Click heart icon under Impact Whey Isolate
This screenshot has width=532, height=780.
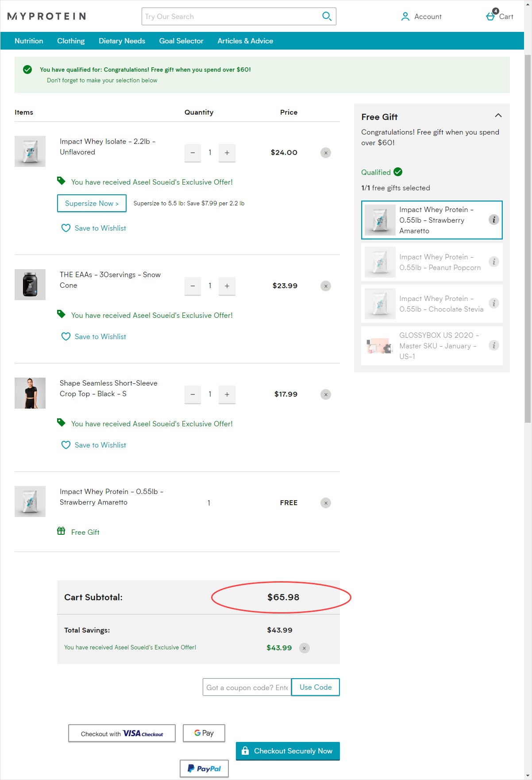click(x=66, y=228)
